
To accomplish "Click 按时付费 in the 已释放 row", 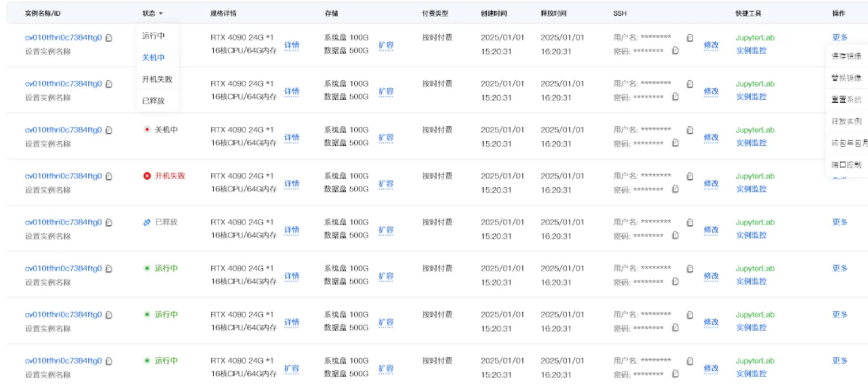I will [437, 222].
